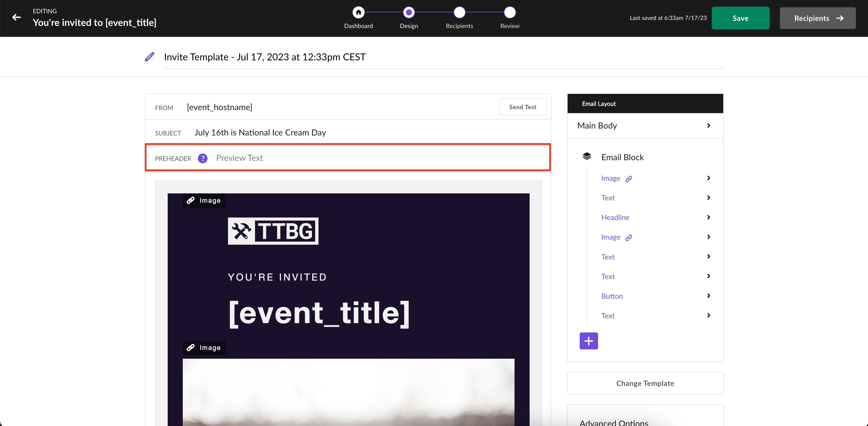Expand first Image item chevron

point(709,178)
